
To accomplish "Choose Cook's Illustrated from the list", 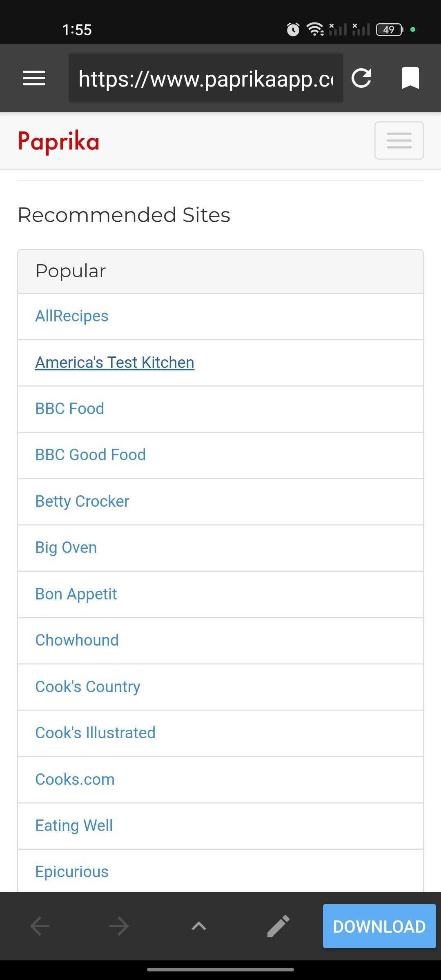I will point(96,733).
